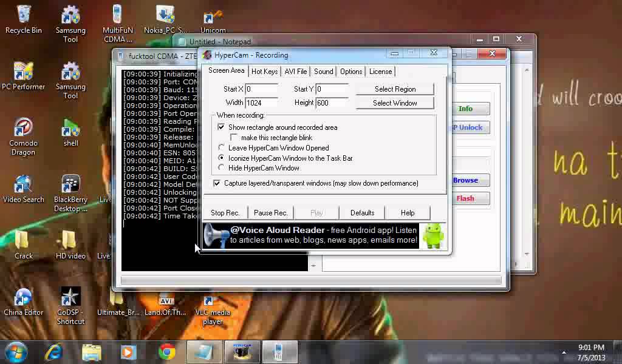Viewport: 622px width, 364px height.
Task: Click Info button in CDMA tool
Action: click(471, 109)
